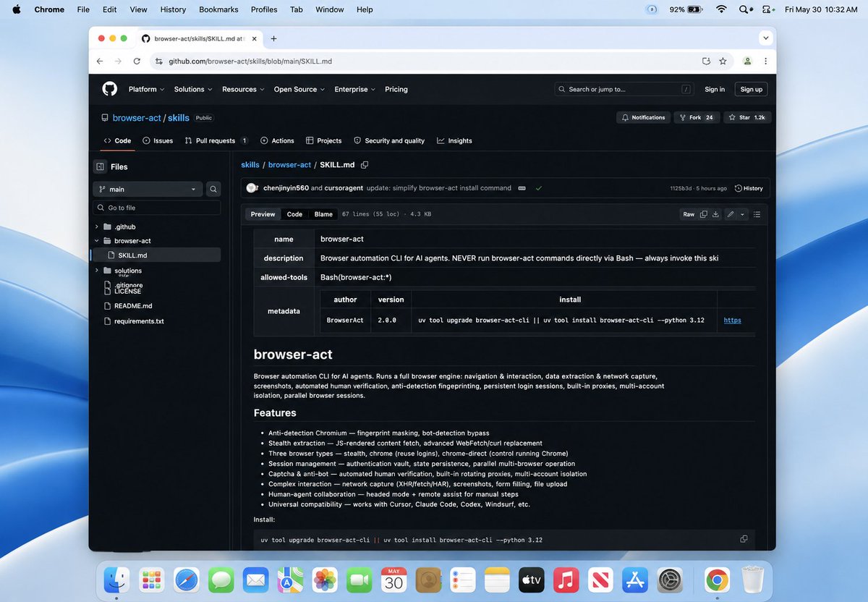The width and height of the screenshot is (868, 602).
Task: Open Spotlight search in menu bar
Action: click(x=744, y=9)
